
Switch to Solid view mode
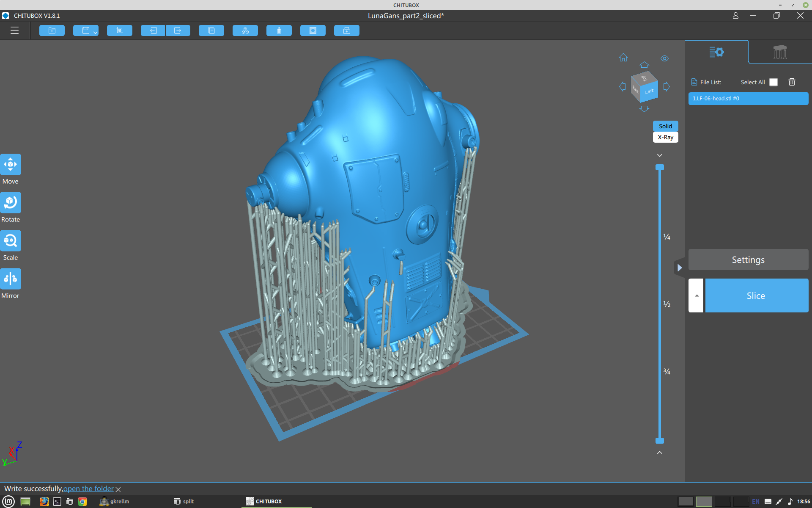pos(665,126)
